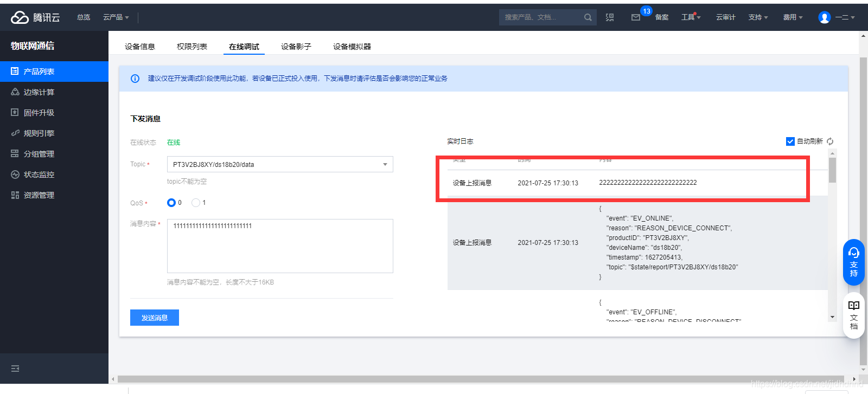Expand the 支持 top menu
Image resolution: width=868 pixels, height=394 pixels.
point(758,17)
